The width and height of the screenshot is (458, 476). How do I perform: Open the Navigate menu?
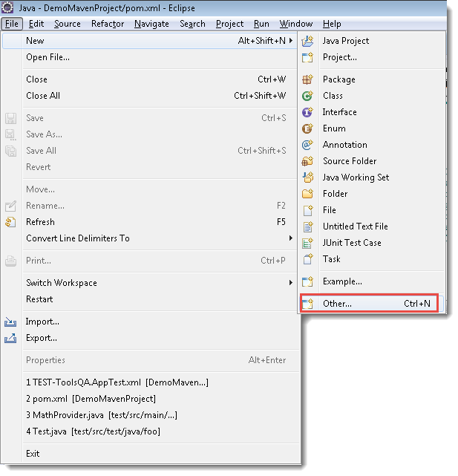[153, 24]
